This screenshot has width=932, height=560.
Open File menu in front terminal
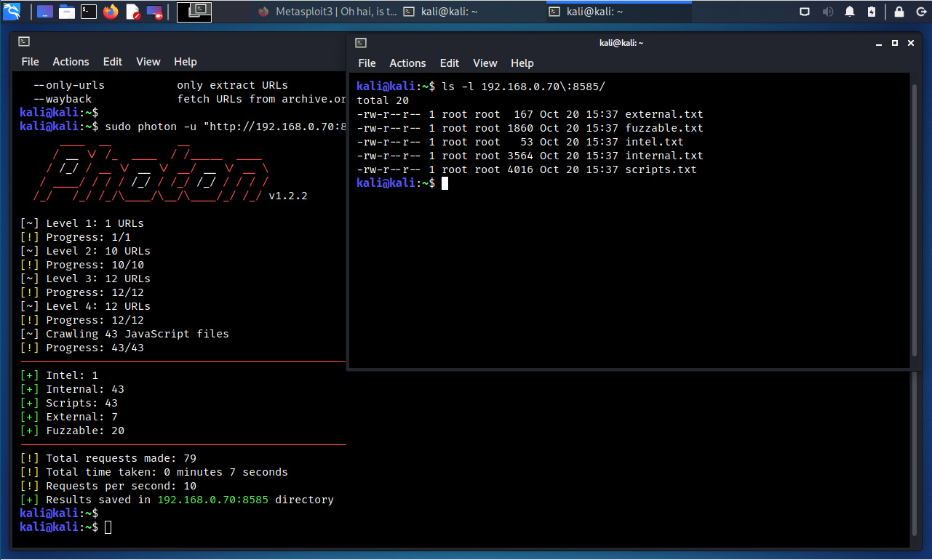(x=367, y=63)
